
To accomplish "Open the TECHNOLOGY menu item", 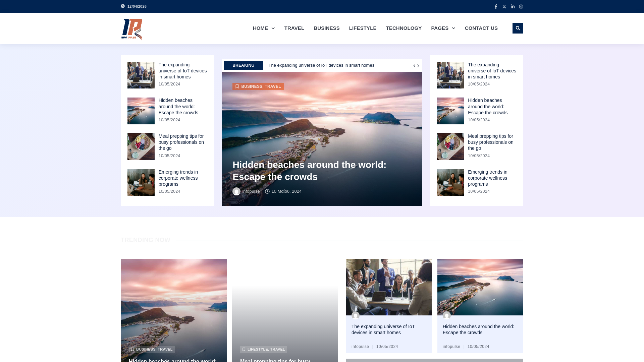I will tap(404, 28).
